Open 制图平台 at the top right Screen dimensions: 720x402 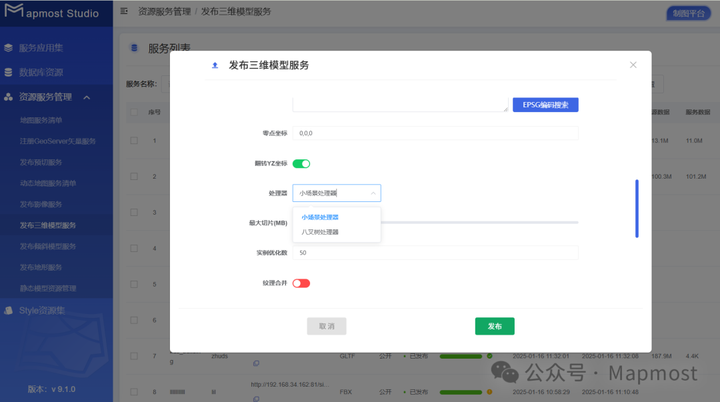[x=688, y=13]
